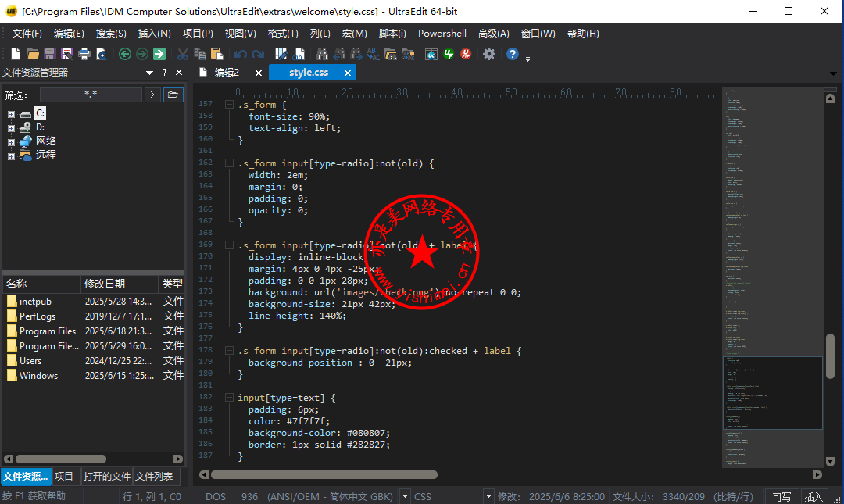Click the Find Previous binoculars icon
The height and width of the screenshot is (504, 844).
(339, 54)
